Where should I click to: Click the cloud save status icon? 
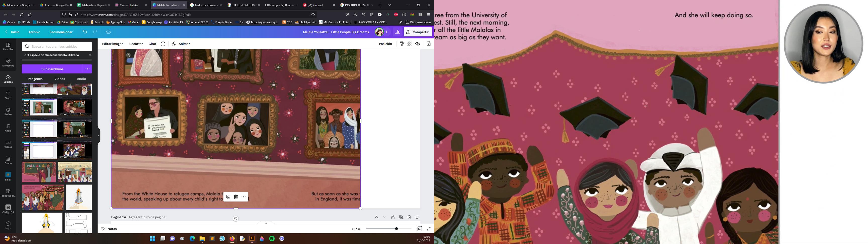point(108,32)
